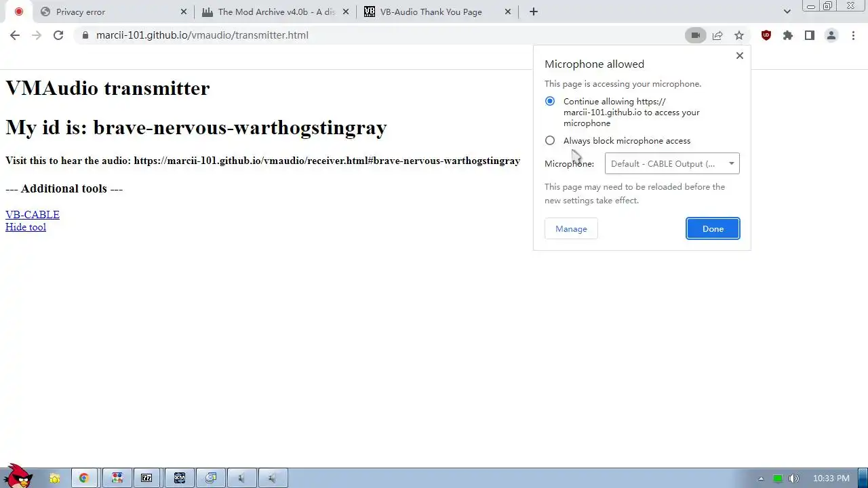Screen dimensions: 868x488
Task: Click the Additional tools heading
Action: coord(64,188)
